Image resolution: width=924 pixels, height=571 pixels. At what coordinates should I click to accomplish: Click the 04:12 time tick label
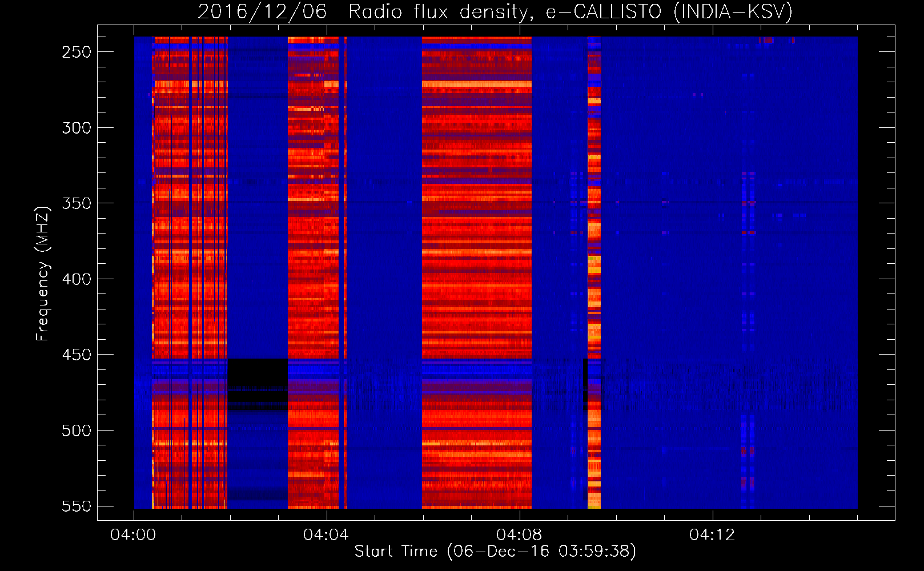click(712, 534)
